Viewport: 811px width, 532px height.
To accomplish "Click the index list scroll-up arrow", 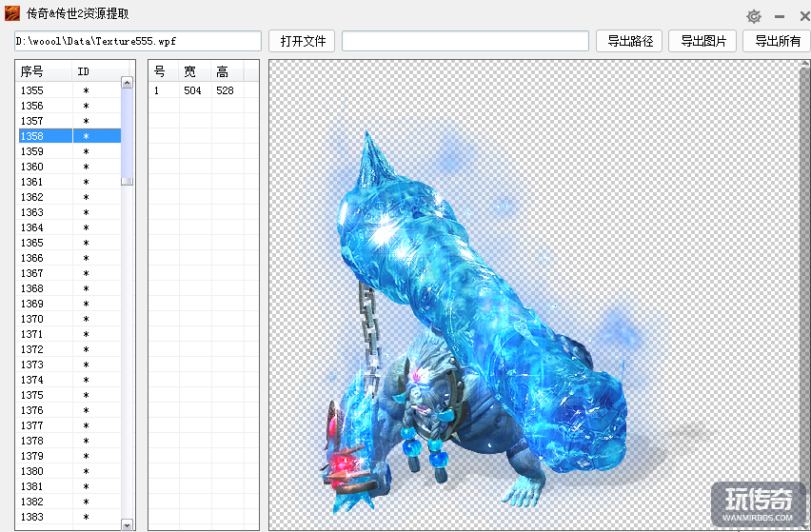I will point(127,82).
